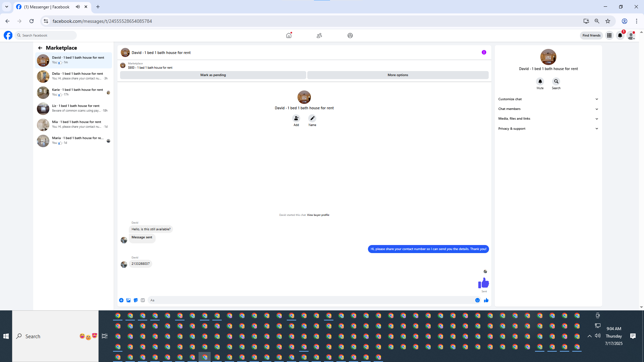Image resolution: width=644 pixels, height=362 pixels.
Task: Open more actions plus icon in composer
Action: (x=121, y=300)
